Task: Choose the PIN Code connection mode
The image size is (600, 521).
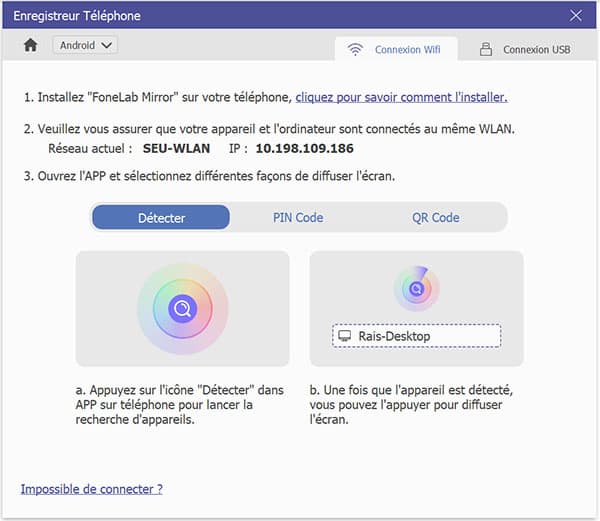Action: coord(298,217)
